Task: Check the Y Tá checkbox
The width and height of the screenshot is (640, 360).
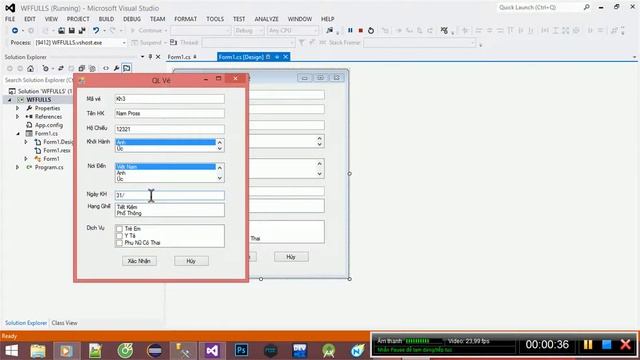Action: (x=119, y=236)
